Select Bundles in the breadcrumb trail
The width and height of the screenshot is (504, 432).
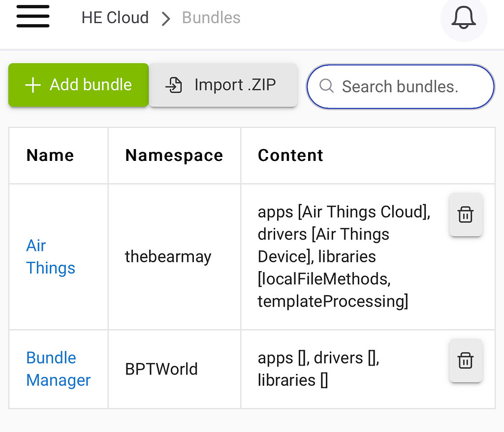point(211,18)
